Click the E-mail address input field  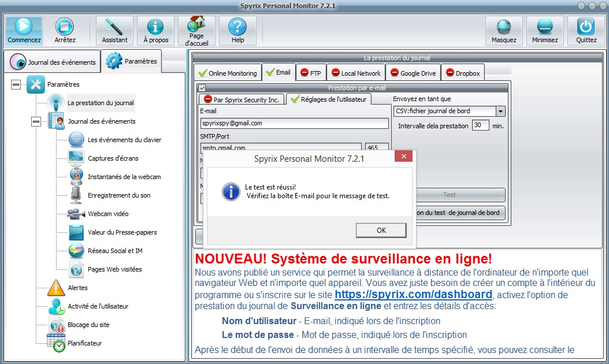[x=295, y=123]
